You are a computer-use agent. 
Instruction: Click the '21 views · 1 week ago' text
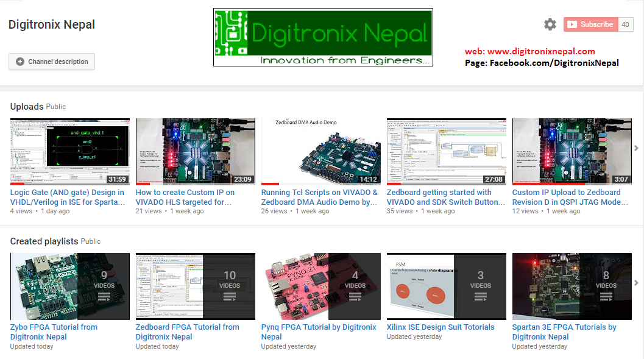click(169, 211)
